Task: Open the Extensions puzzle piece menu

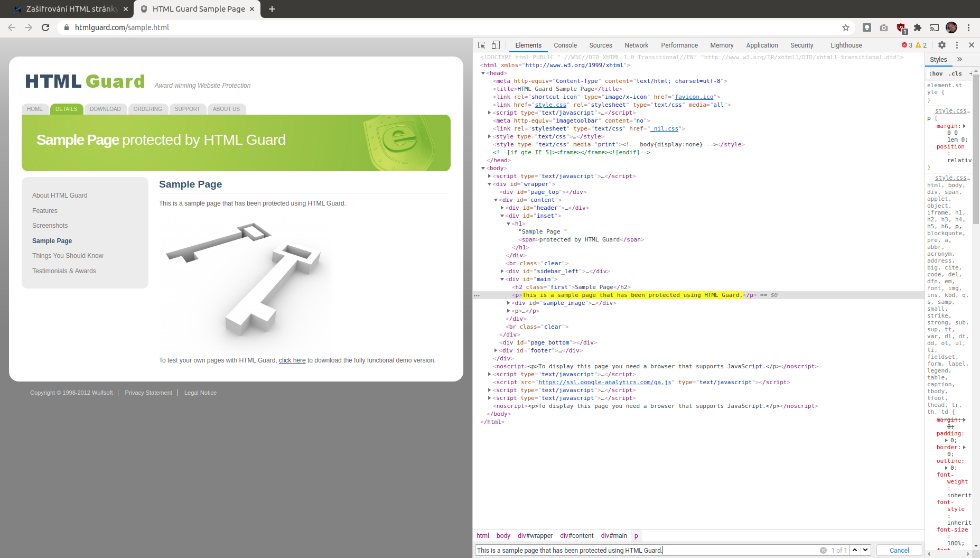Action: pyautogui.click(x=918, y=27)
